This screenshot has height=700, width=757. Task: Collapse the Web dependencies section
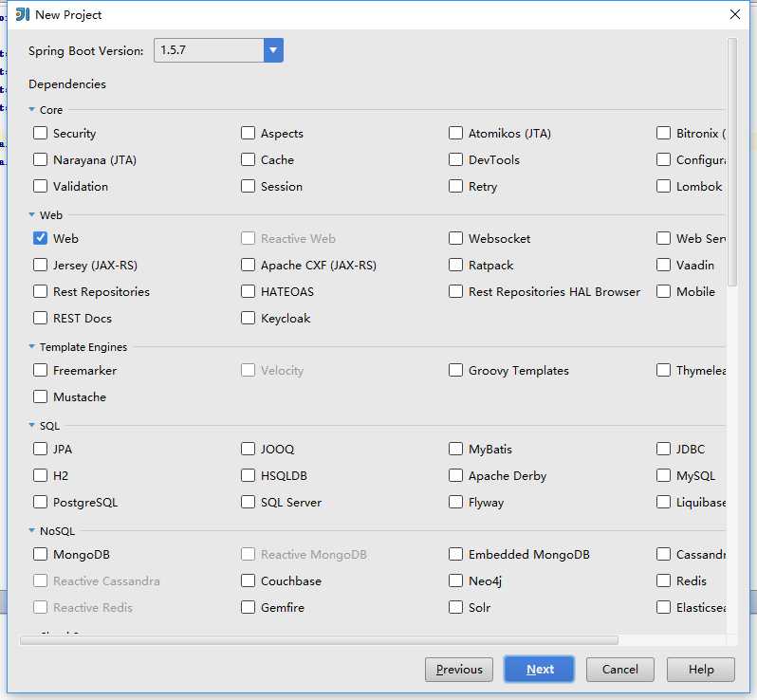pos(32,214)
